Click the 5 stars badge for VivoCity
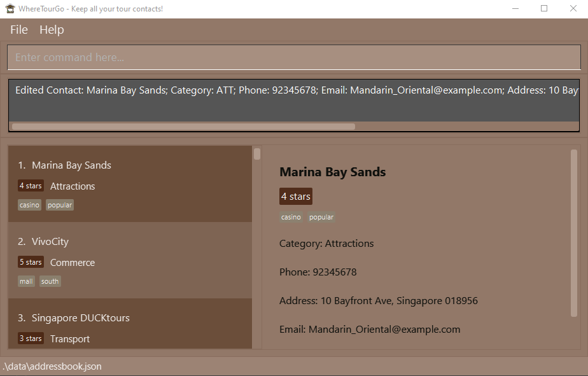 31,262
